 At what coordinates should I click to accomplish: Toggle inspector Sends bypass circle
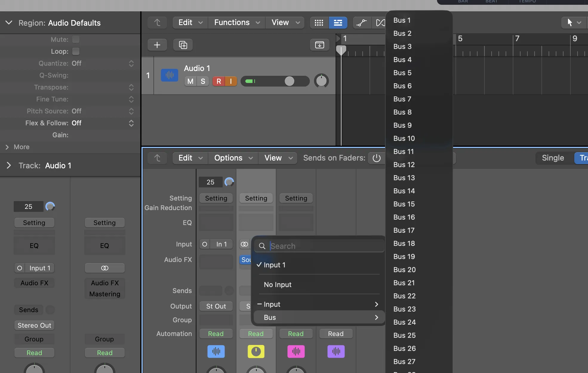click(x=50, y=310)
